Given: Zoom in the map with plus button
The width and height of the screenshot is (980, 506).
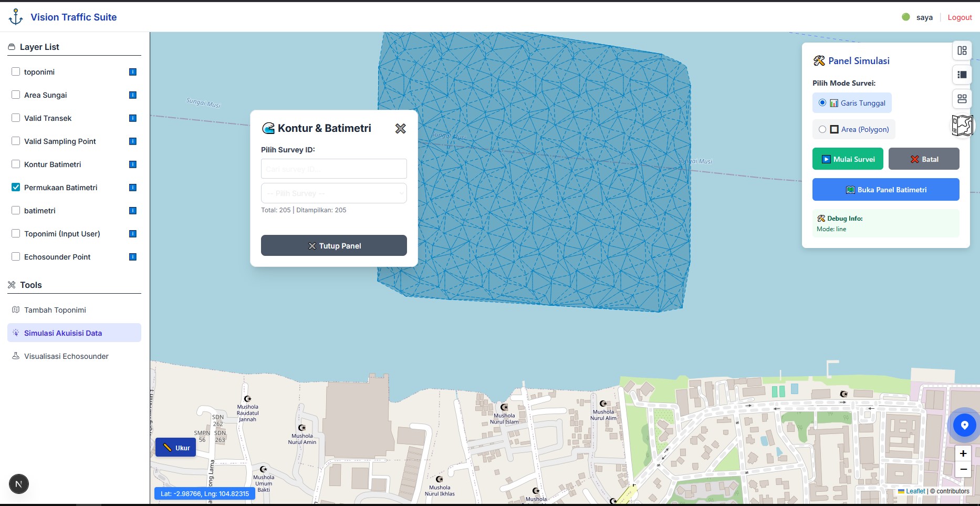Looking at the screenshot, I should pos(963,453).
